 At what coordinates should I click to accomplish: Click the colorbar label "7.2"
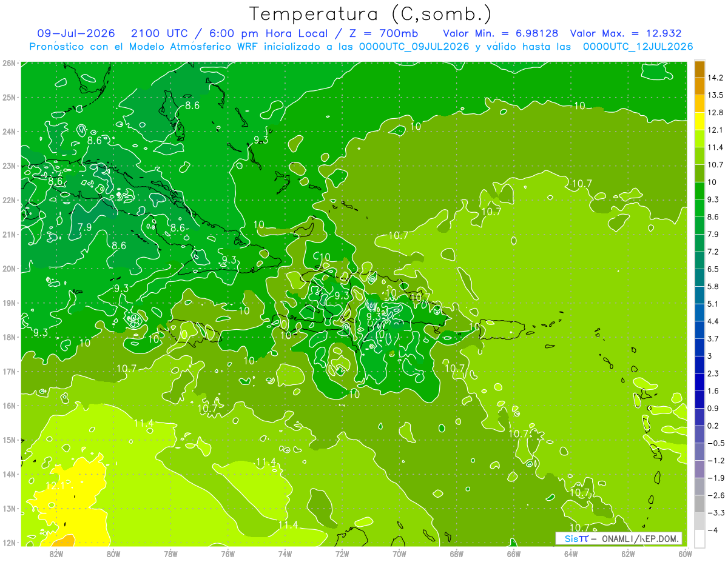713,251
